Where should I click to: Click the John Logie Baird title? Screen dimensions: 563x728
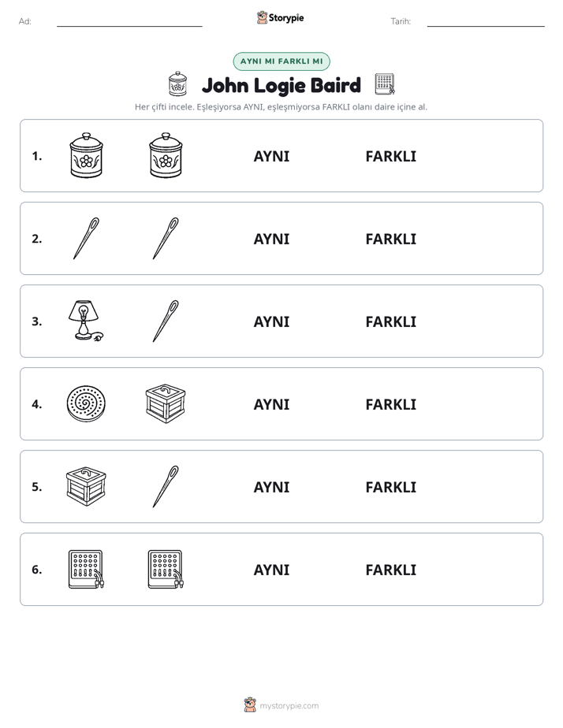(281, 85)
